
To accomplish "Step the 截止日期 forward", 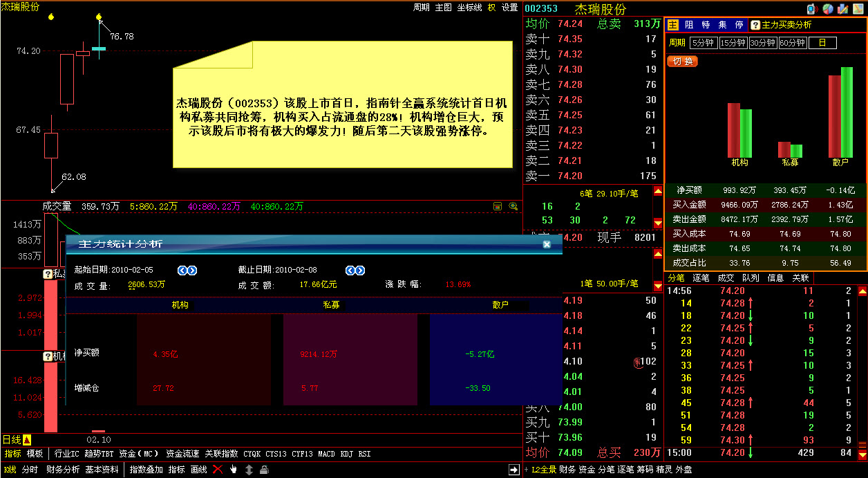I will click(x=360, y=270).
